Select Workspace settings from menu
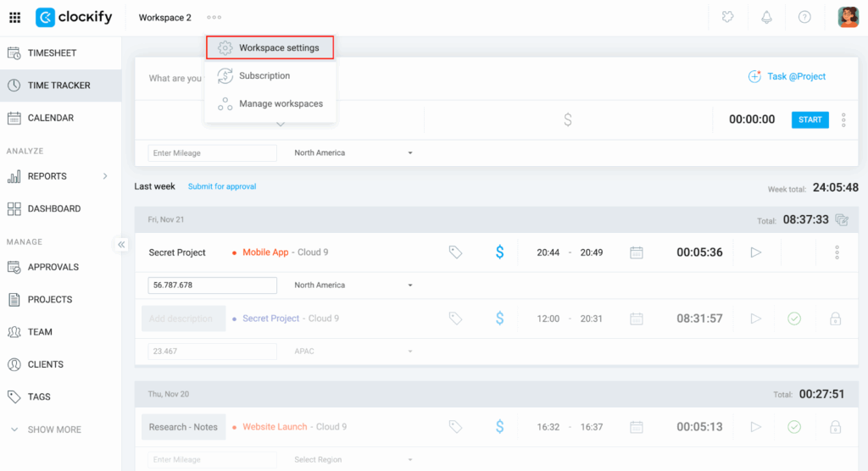Screen dimensions: 868x471 tap(270, 48)
